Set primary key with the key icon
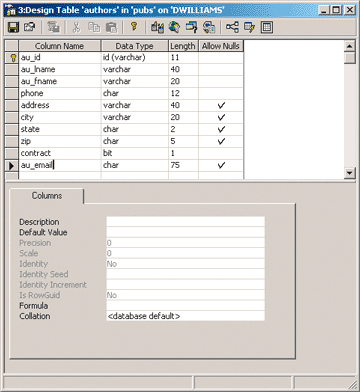The height and width of the screenshot is (392, 360). [134, 27]
